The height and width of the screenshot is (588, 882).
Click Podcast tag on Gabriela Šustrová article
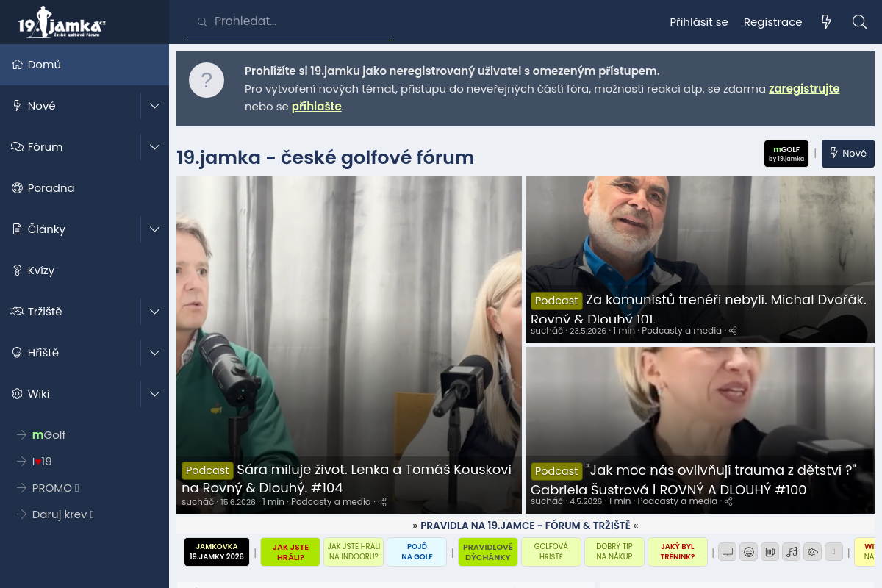coord(556,471)
